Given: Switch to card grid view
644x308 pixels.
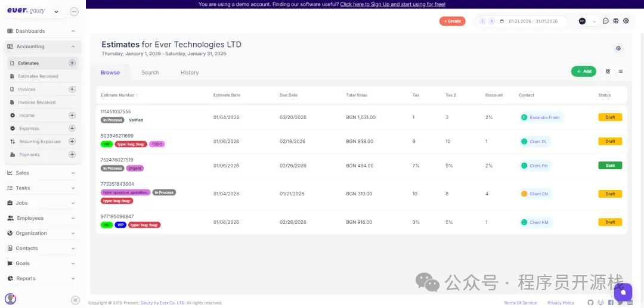Looking at the screenshot, I should [608, 71].
